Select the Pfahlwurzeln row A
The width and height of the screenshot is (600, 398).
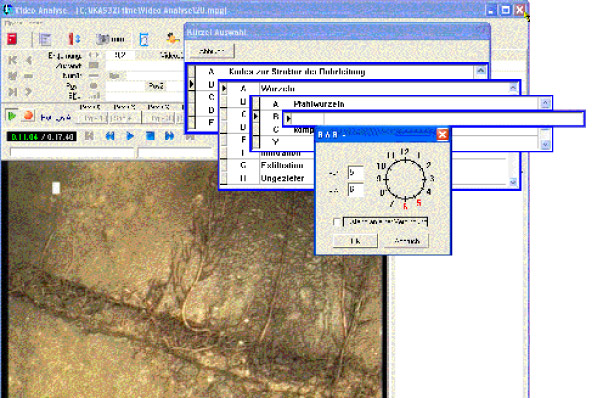400,104
